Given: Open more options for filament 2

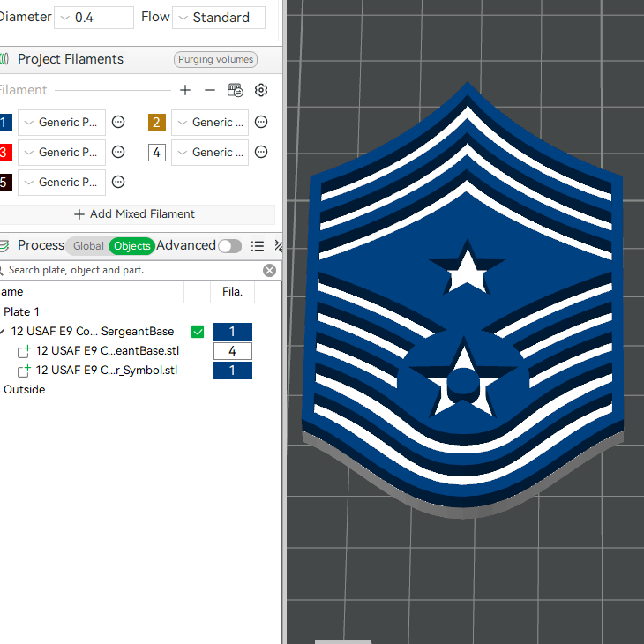Looking at the screenshot, I should coord(261,122).
